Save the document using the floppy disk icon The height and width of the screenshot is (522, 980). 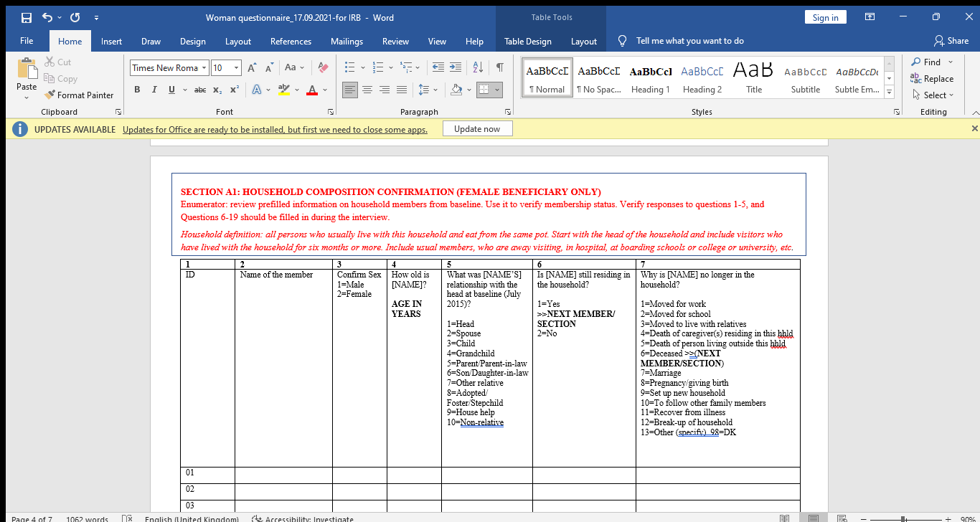(27, 17)
